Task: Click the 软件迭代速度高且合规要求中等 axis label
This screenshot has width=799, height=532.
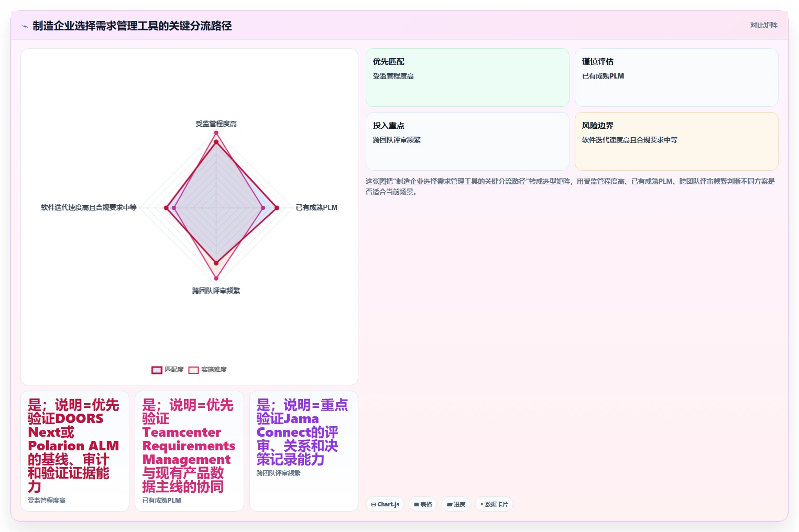Action: tap(89, 207)
